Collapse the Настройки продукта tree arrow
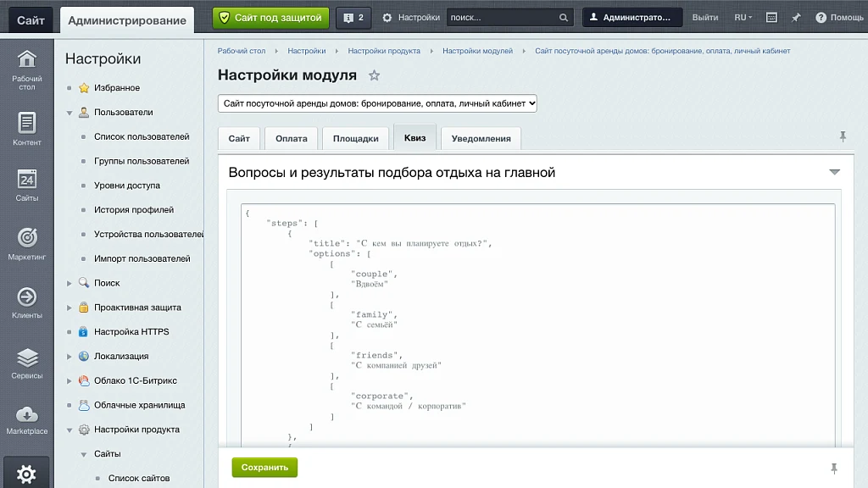868x488 pixels. pos(70,430)
